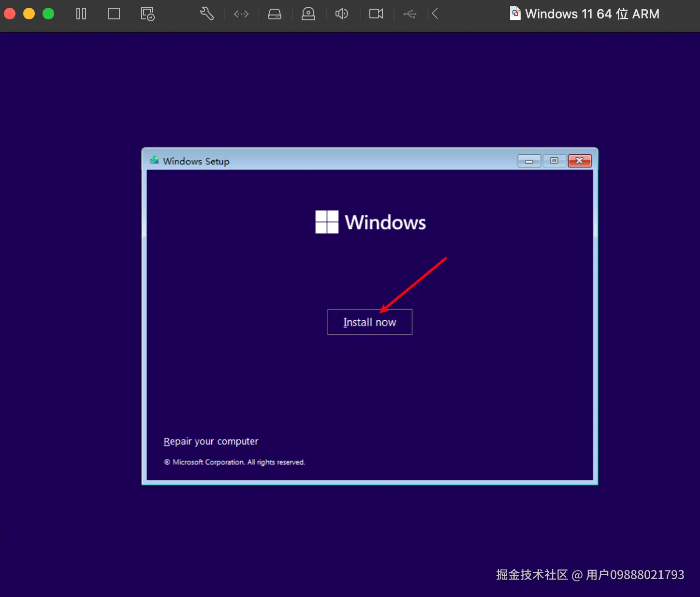Click the CD/DVD drive icon
This screenshot has width=700, height=597.
pyautogui.click(x=308, y=14)
